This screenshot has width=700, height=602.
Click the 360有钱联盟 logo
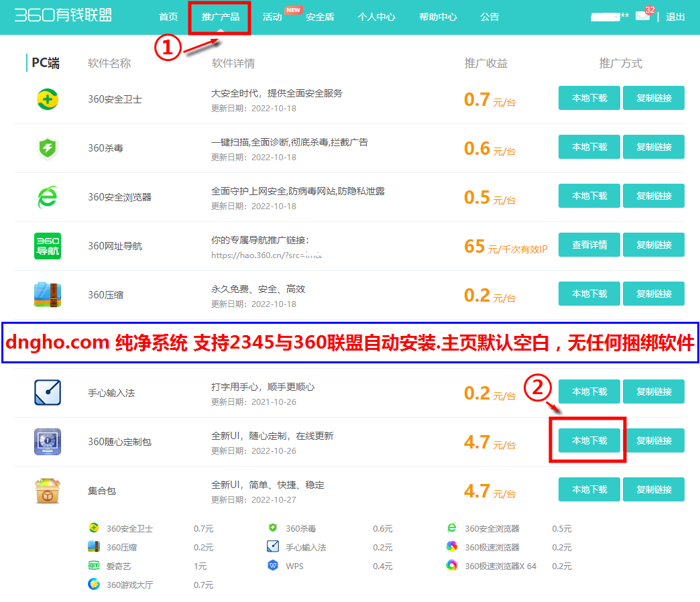click(64, 15)
